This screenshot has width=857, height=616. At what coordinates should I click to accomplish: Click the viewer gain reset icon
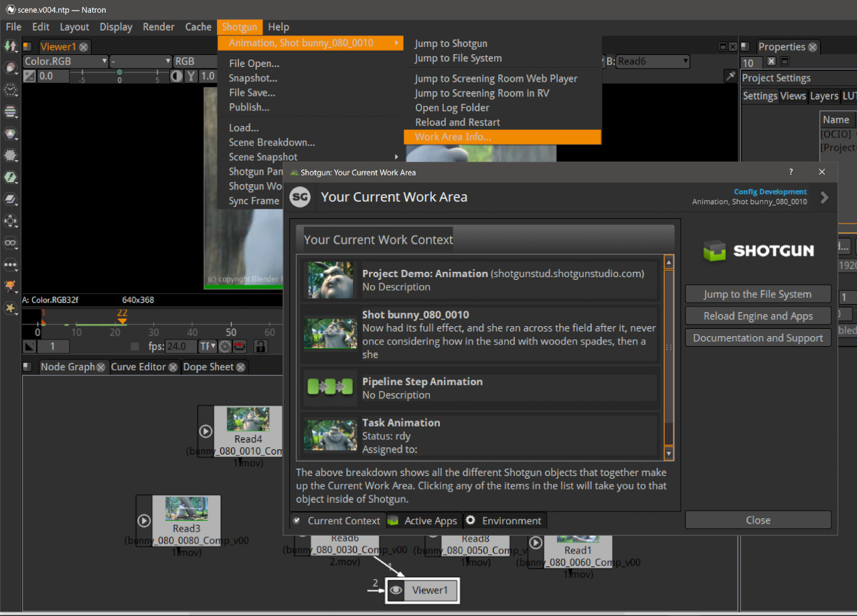(x=29, y=76)
